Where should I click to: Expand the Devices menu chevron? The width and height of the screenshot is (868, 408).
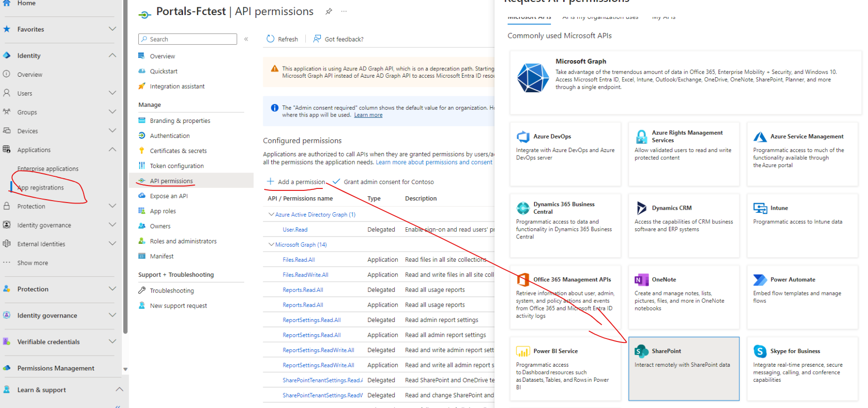click(112, 131)
